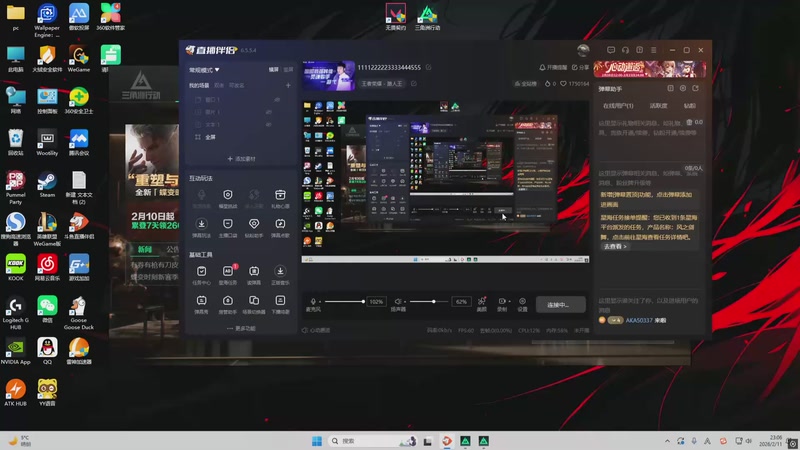Open the 弹幕点歌 song request feature
This screenshot has width=800, height=450.
[x=280, y=228]
